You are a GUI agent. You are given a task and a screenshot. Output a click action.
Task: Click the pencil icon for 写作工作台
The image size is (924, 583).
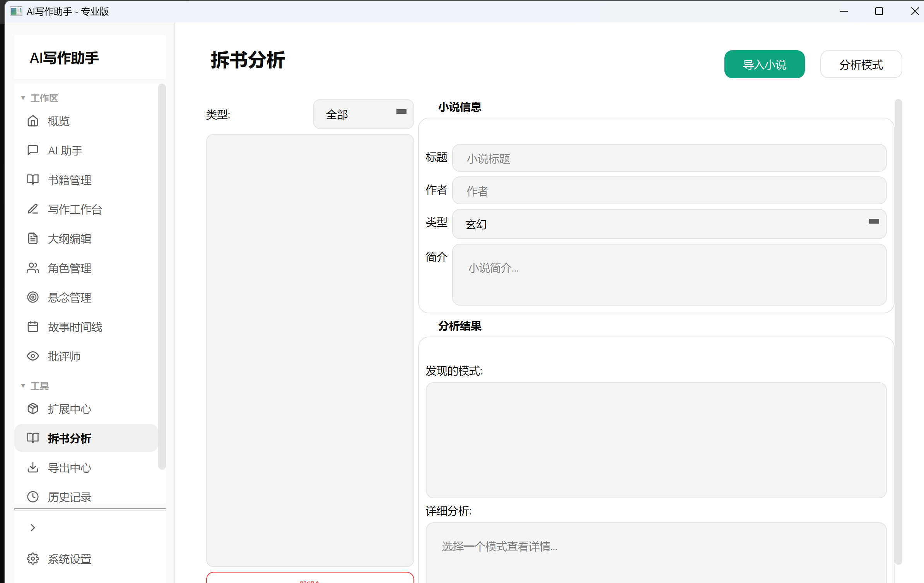(x=33, y=209)
